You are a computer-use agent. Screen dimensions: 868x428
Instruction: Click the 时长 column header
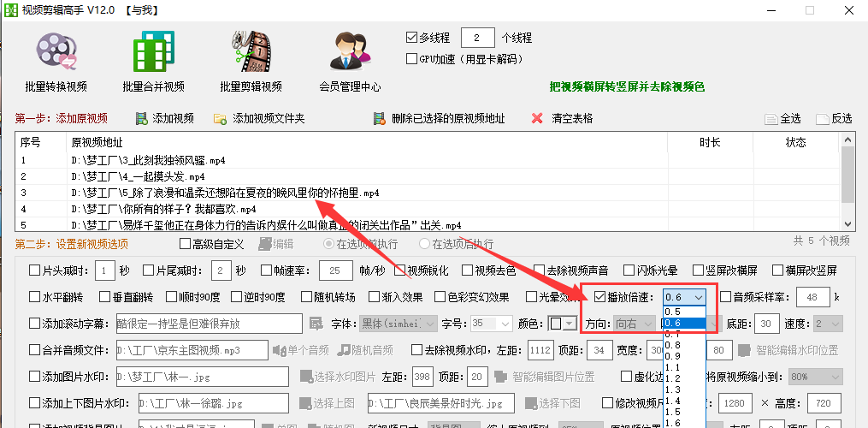click(711, 142)
